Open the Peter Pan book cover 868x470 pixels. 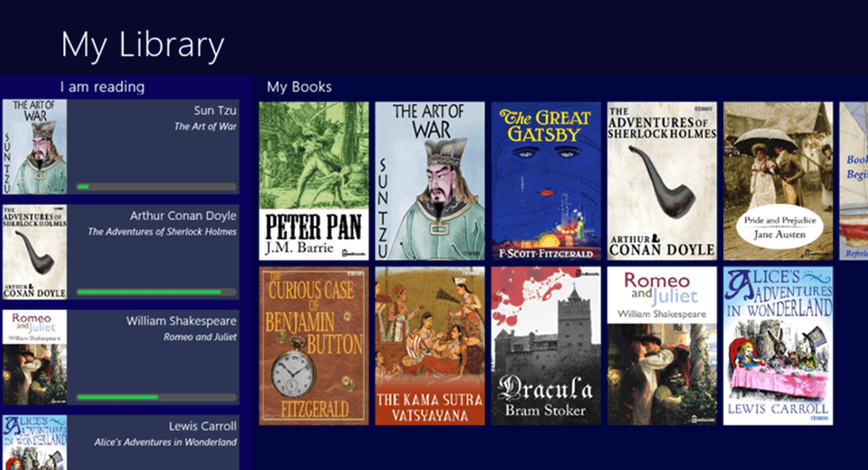tap(314, 181)
